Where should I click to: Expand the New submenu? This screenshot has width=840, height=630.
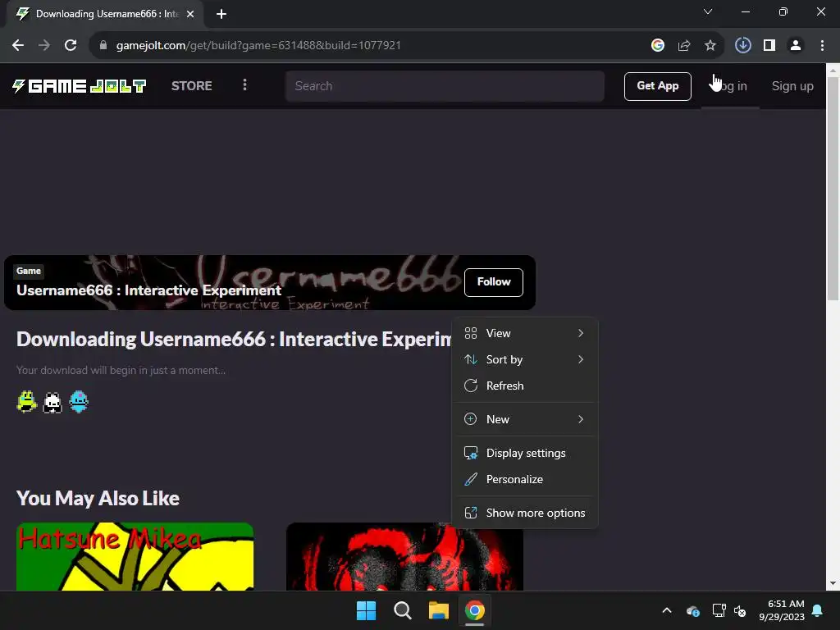(x=525, y=419)
